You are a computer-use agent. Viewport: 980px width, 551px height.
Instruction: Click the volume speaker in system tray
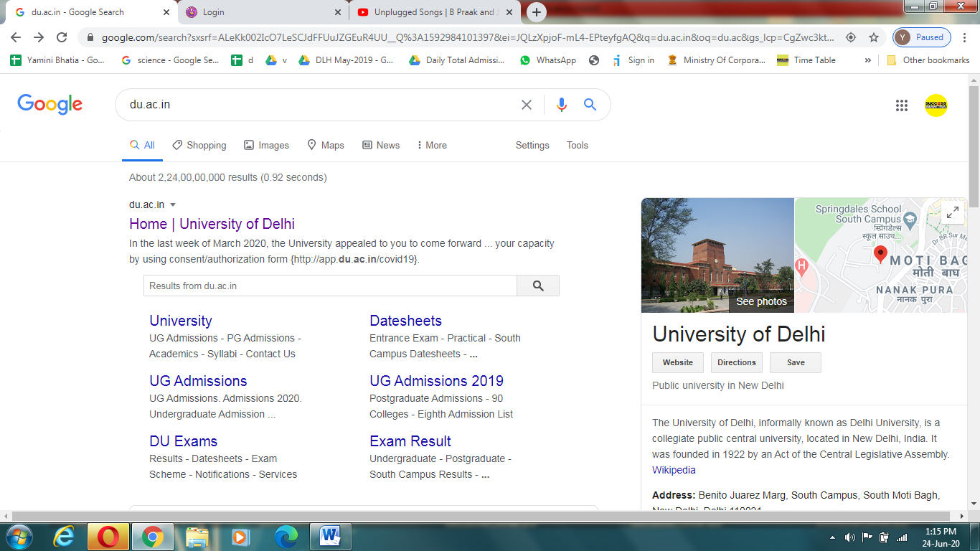pyautogui.click(x=850, y=537)
